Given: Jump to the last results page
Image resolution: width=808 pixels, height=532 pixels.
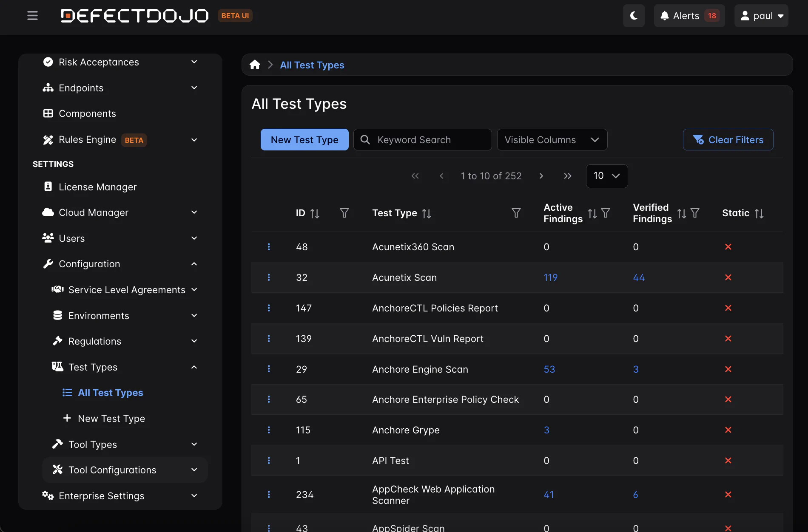Looking at the screenshot, I should (568, 176).
